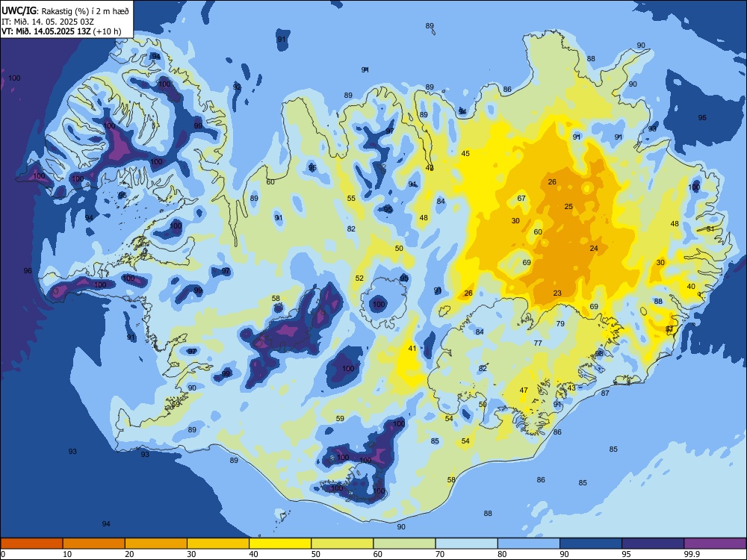Click the humidity value '25' on the map

coord(568,206)
